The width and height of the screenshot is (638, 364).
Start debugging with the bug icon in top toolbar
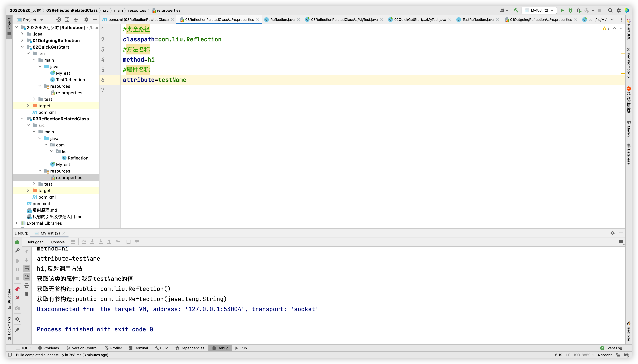pos(570,10)
